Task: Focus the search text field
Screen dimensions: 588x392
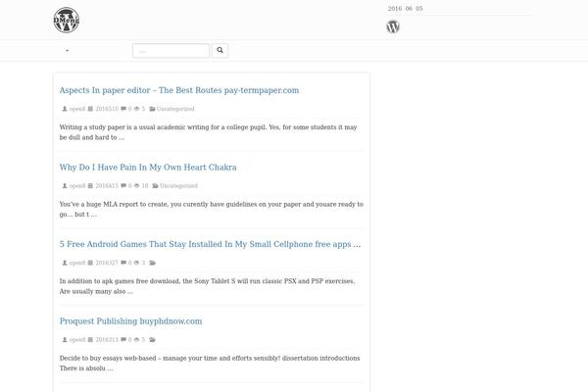Action: click(171, 50)
